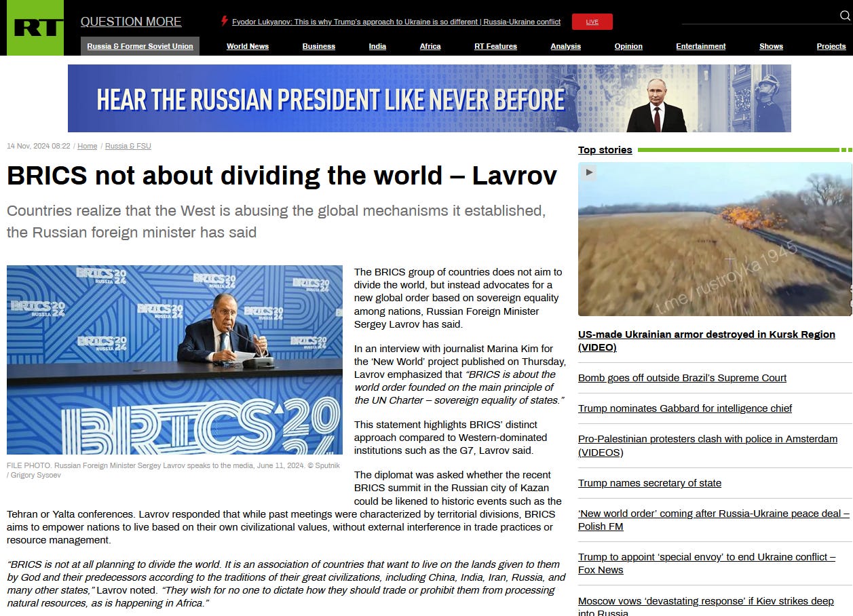Open the Analysis section

566,46
